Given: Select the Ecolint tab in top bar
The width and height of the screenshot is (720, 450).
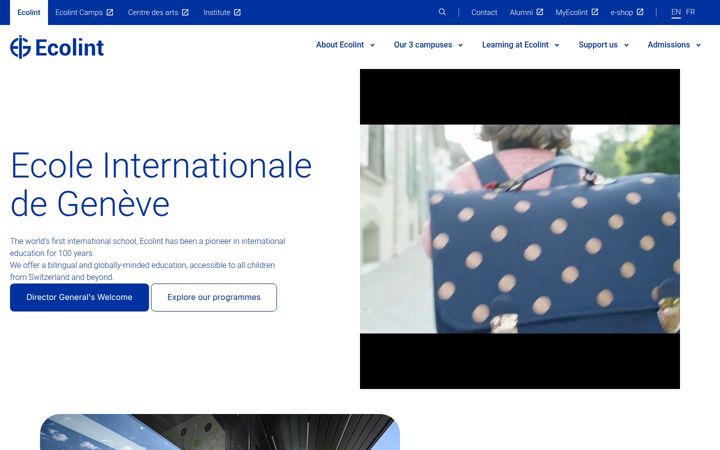Looking at the screenshot, I should [29, 12].
